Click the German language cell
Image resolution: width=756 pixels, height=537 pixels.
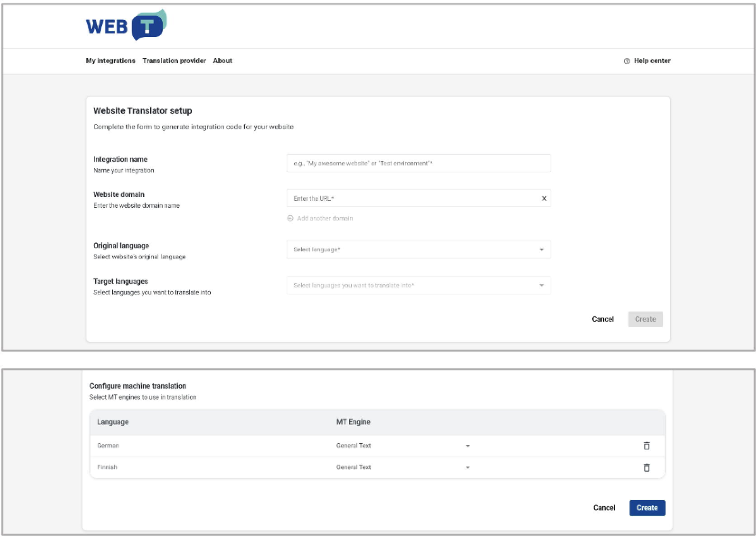[108, 446]
